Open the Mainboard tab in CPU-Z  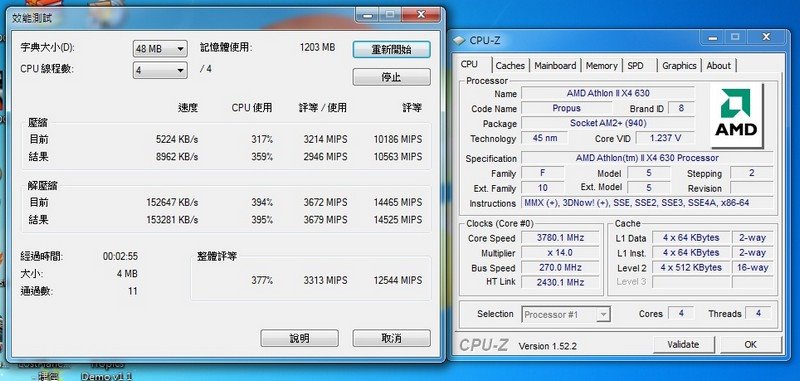point(555,65)
